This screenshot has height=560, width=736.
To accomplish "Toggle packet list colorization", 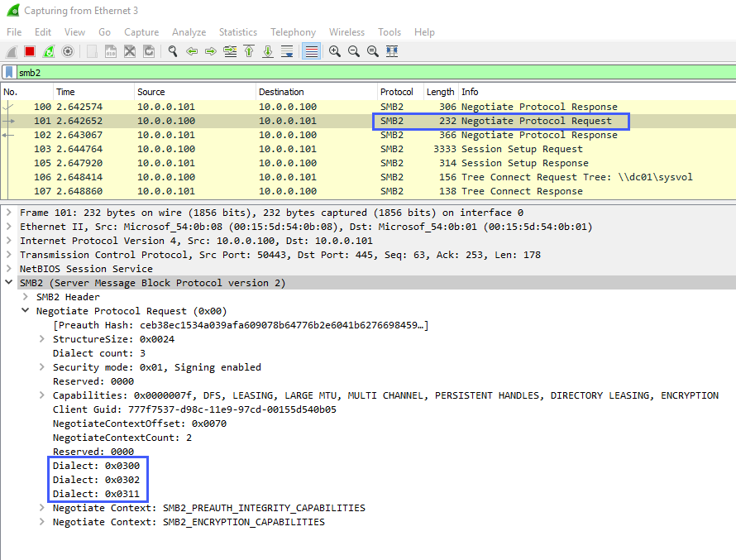I will pyautogui.click(x=311, y=51).
